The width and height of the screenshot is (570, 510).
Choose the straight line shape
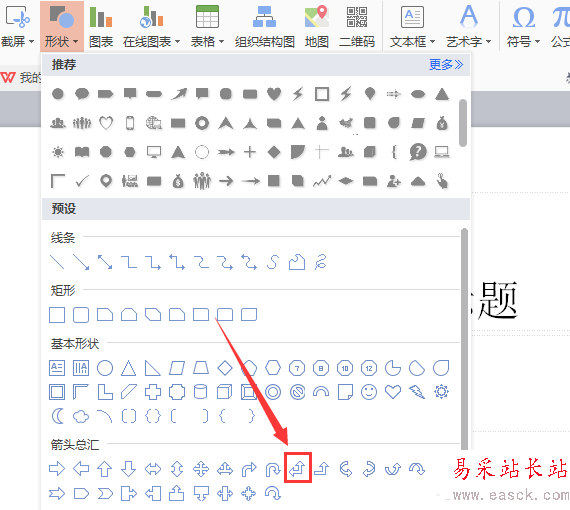point(57,262)
